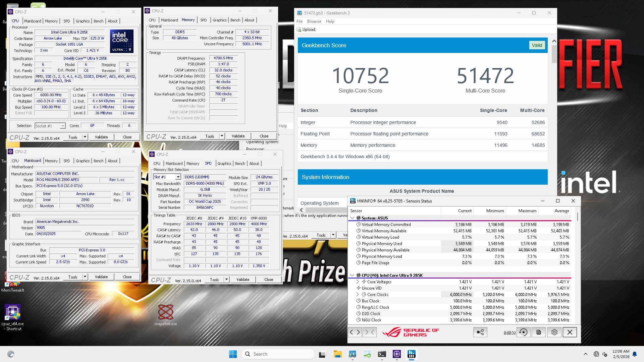Image resolution: width=644 pixels, height=362 pixels.
Task: Click the terminal icon on the taskbar
Action: tap(382, 354)
